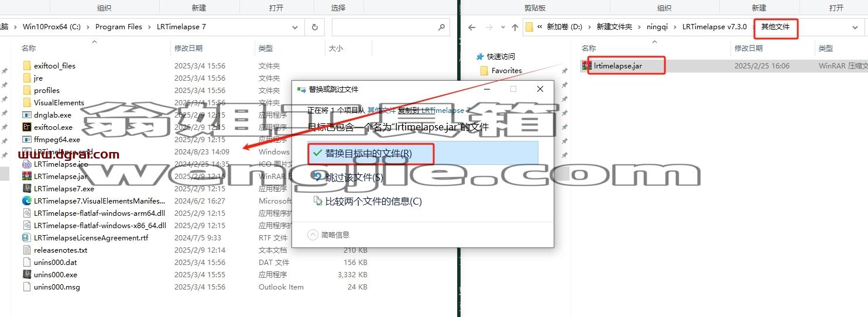Open breadcrumb chevron after ningqi
This screenshot has height=317, width=868.
pyautogui.click(x=675, y=27)
